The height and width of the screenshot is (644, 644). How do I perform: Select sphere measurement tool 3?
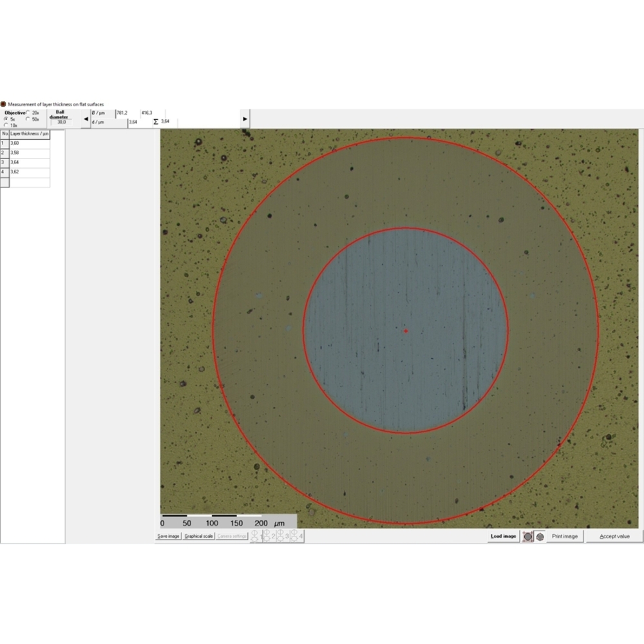(x=281, y=536)
